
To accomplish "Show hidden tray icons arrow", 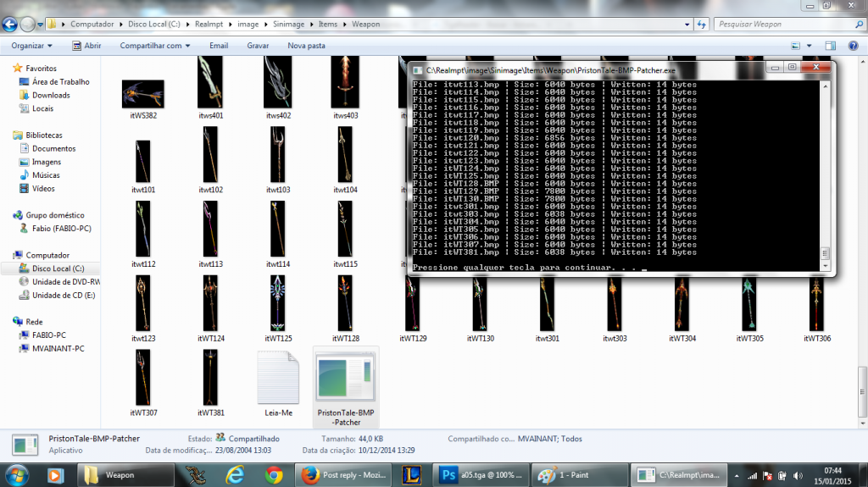I will click(x=737, y=475).
